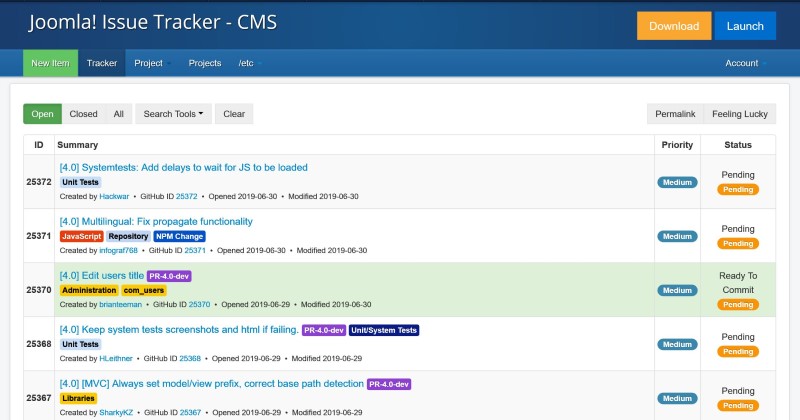This screenshot has width=800, height=420.
Task: Open the Multilingual fix propagate functionality issue
Action: tap(156, 221)
